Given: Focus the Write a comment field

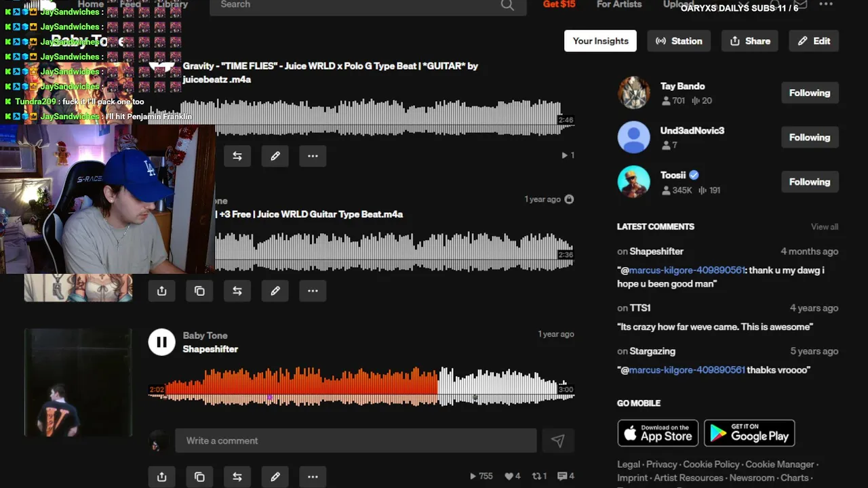Looking at the screenshot, I should point(356,441).
